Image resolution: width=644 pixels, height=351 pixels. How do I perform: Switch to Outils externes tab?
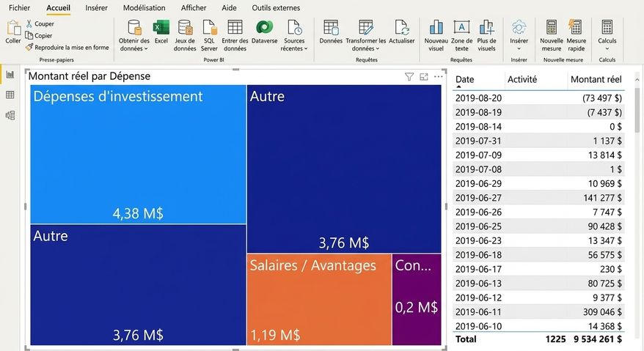[276, 8]
